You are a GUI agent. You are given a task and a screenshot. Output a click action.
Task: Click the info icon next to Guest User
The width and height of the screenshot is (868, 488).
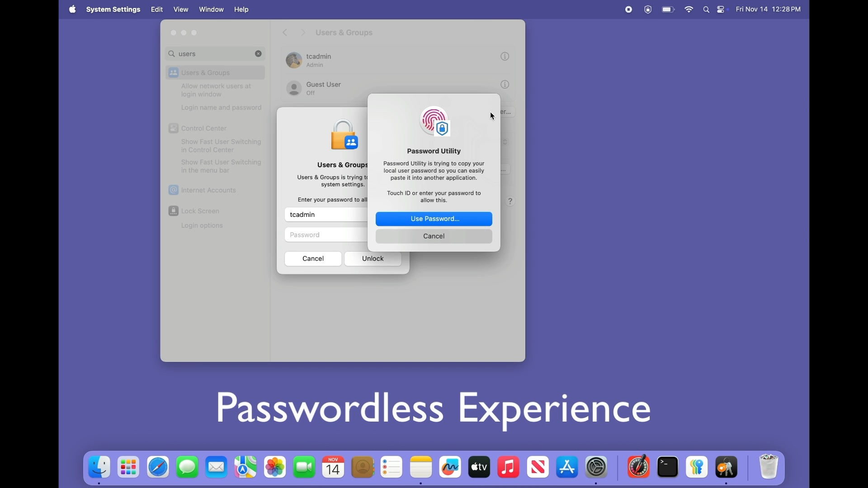505,84
